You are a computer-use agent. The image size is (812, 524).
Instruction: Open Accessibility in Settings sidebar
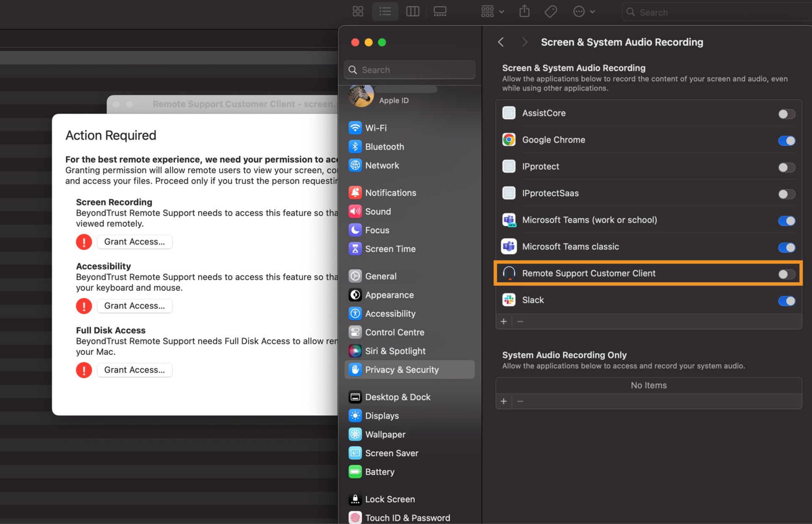(409, 314)
